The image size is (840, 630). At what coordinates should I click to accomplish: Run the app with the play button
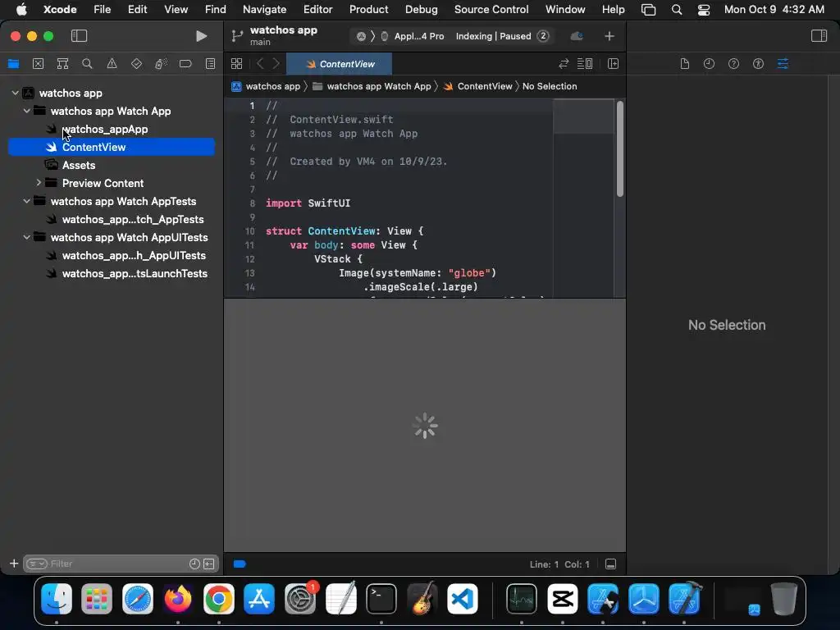[x=202, y=36]
